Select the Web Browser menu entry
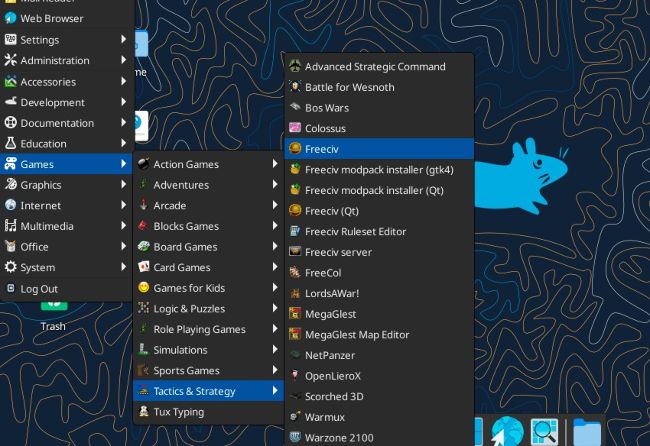Screen dimensions: 650x446 [x=66, y=18]
